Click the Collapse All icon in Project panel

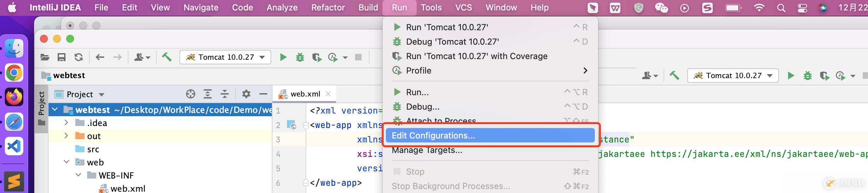coord(224,94)
